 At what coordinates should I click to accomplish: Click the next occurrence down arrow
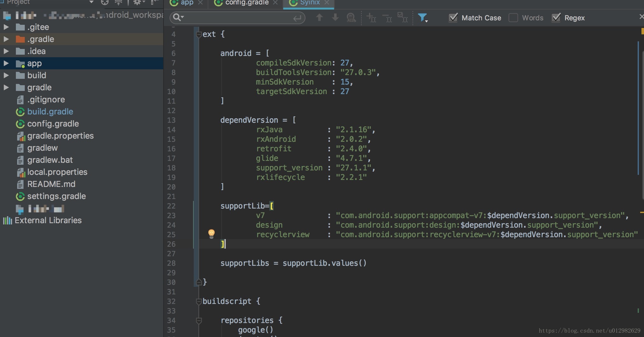[335, 17]
